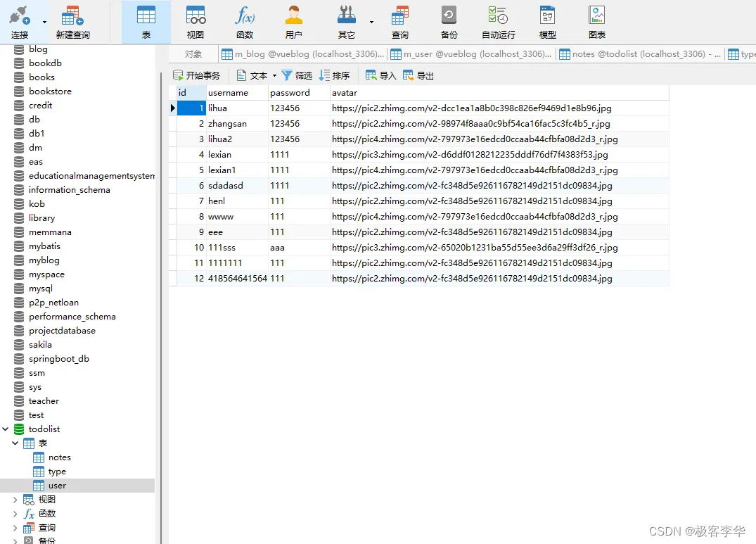
Task: Select the sdadasd username cell
Action: pyautogui.click(x=237, y=185)
